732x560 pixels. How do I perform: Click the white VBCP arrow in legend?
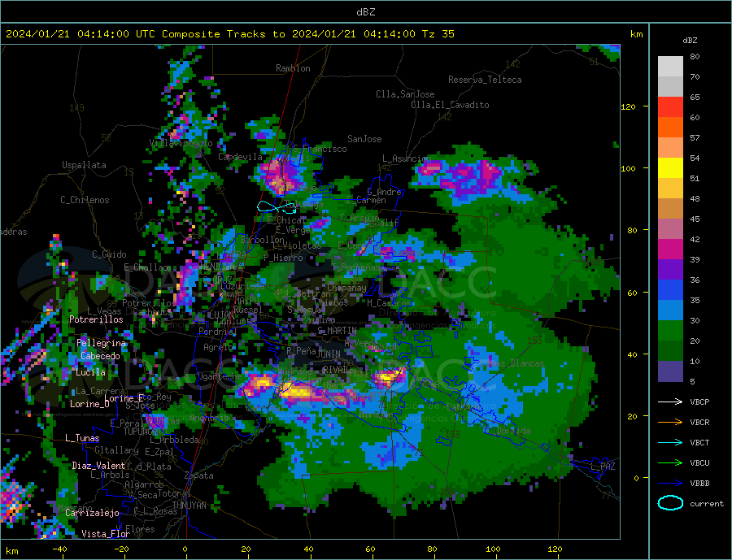tap(670, 402)
